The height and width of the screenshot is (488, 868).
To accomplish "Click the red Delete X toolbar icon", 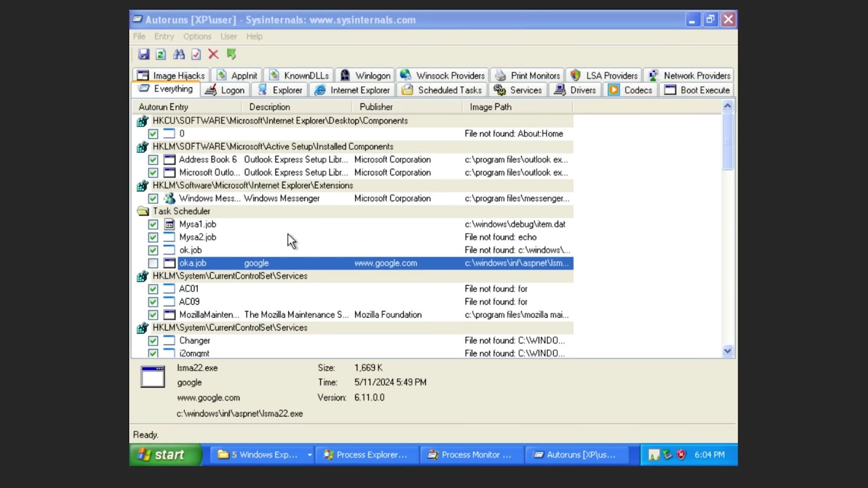I will pos(213,54).
